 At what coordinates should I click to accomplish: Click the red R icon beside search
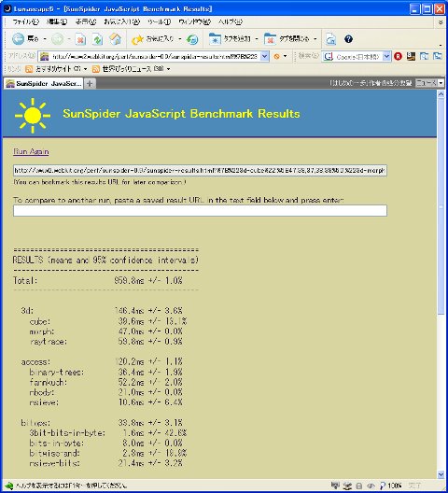coord(398,56)
